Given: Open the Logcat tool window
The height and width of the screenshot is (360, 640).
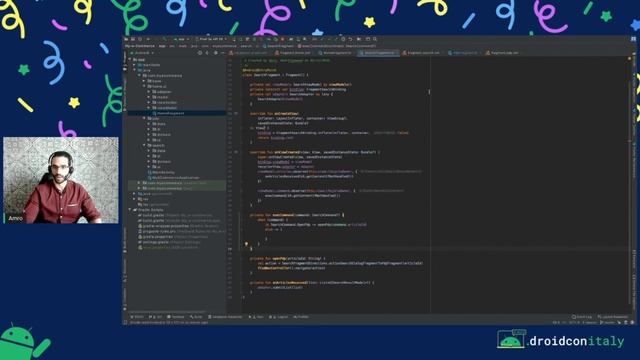Looking at the screenshot, I should [x=278, y=317].
